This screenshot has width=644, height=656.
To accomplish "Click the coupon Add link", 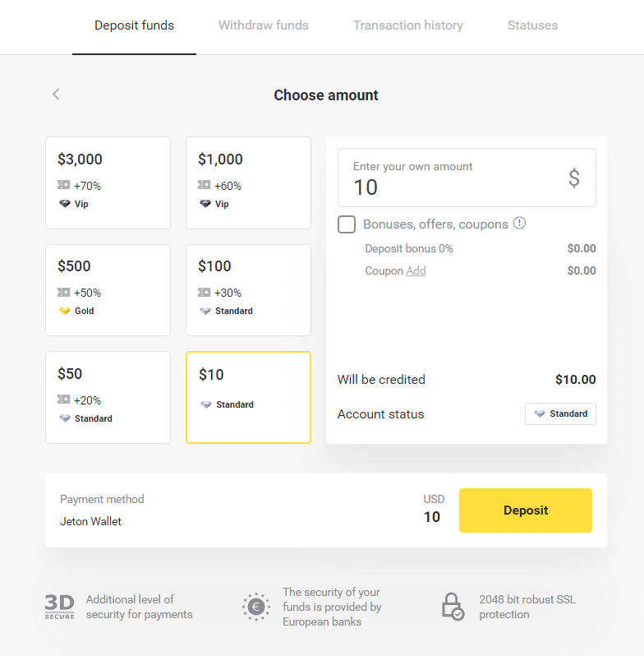I will point(416,270).
